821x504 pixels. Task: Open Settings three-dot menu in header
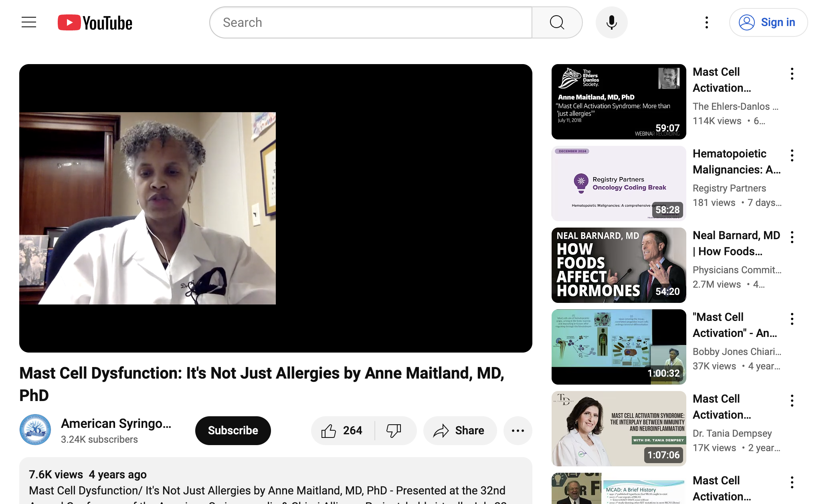pyautogui.click(x=707, y=22)
